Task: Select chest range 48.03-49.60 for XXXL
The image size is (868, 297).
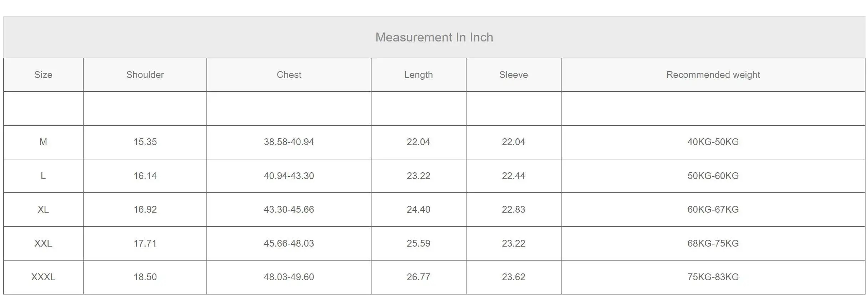Action: [289, 277]
